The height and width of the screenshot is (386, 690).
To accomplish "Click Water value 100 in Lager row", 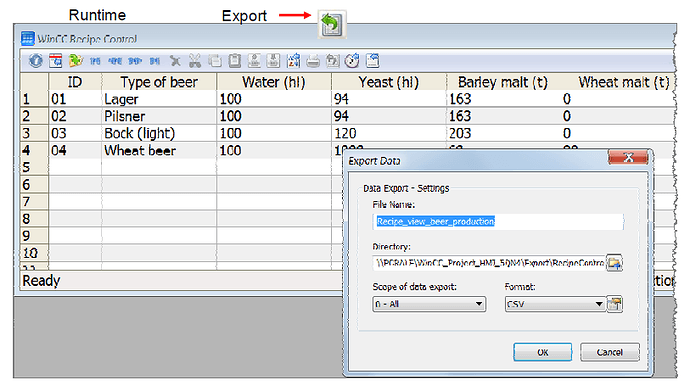I will tap(274, 99).
